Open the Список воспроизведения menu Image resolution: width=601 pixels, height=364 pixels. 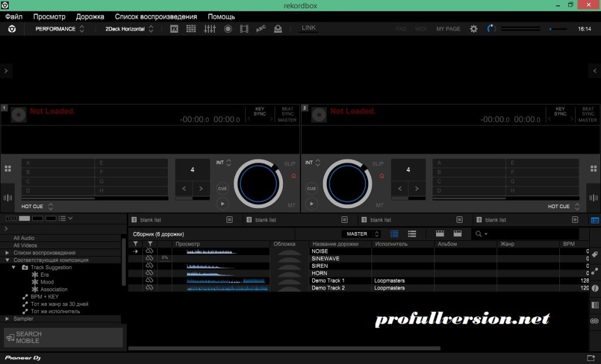pyautogui.click(x=155, y=16)
